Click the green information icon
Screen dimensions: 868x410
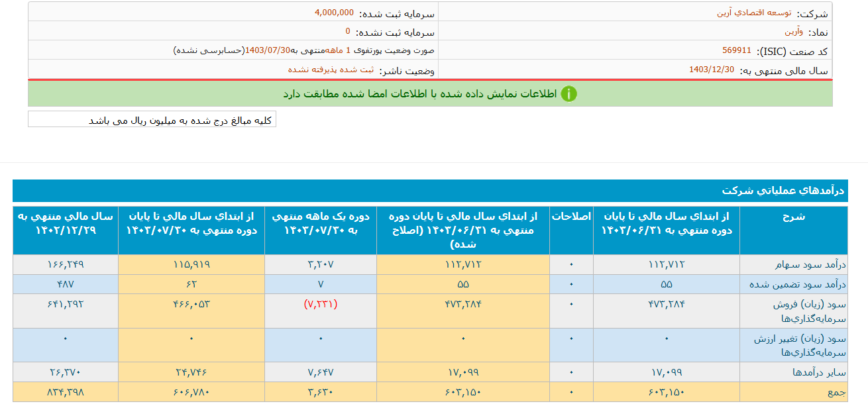[569, 93]
